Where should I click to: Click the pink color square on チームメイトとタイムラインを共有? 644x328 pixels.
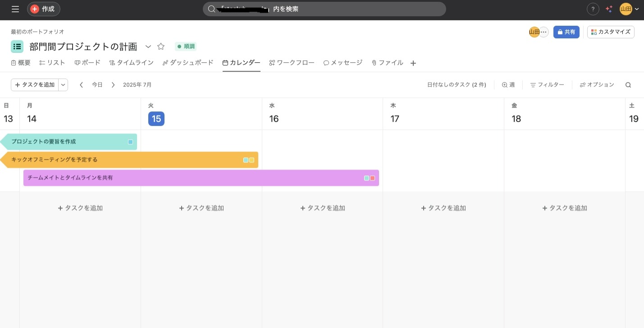point(372,178)
